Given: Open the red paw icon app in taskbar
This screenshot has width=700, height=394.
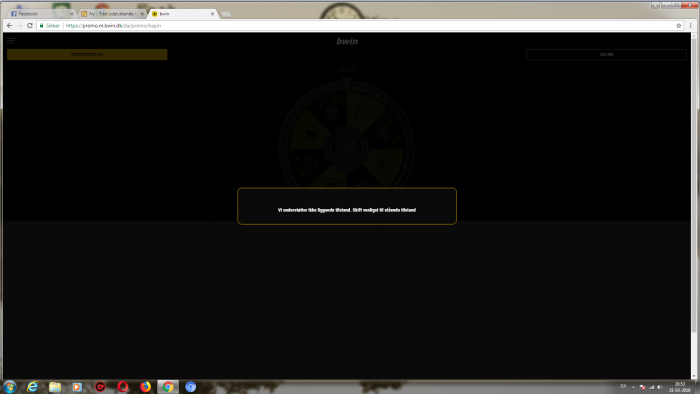Looking at the screenshot, I should [100, 386].
